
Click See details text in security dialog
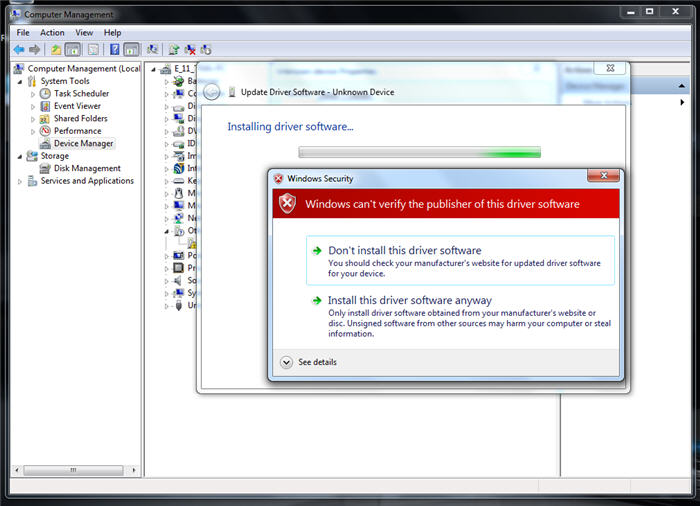(x=317, y=362)
